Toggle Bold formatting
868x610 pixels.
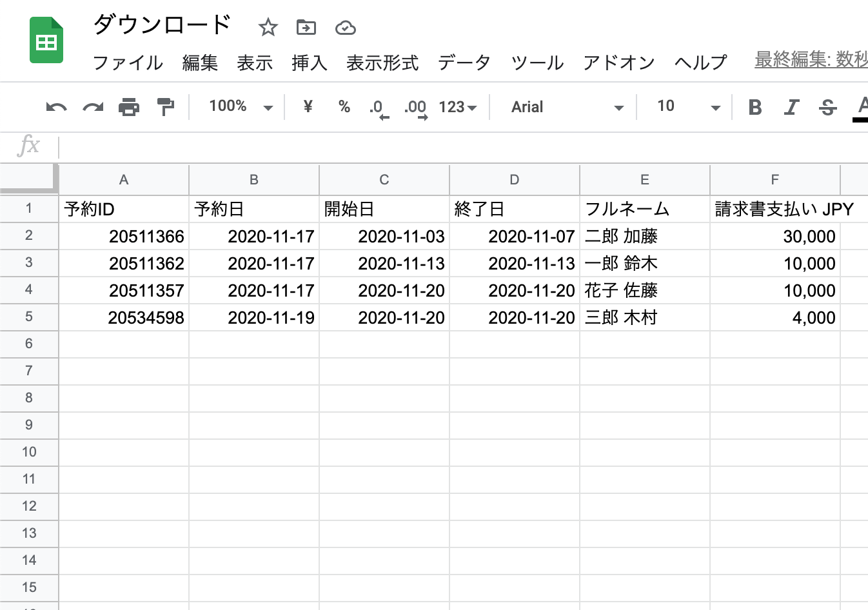coord(755,107)
